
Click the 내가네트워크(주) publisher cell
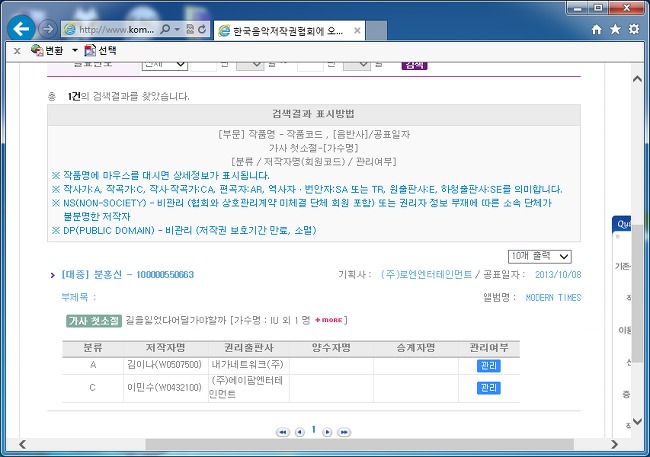point(247,365)
